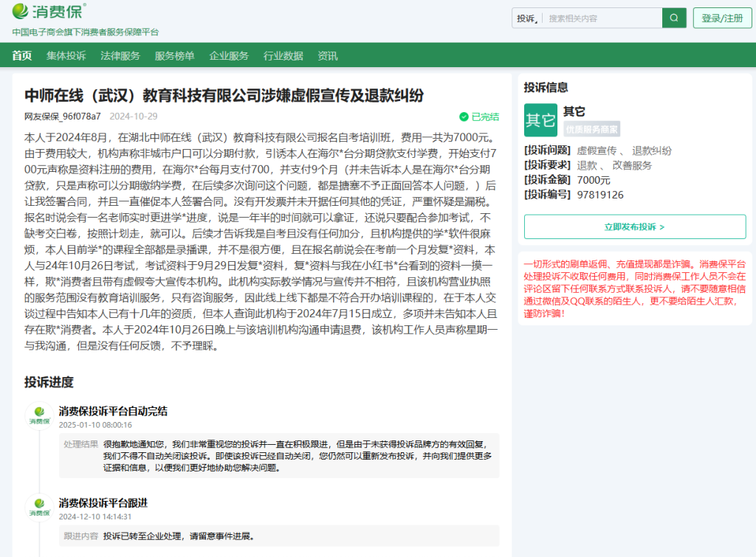Click the 登录/注册 button
Image resolution: width=756 pixels, height=557 pixels.
tap(722, 18)
